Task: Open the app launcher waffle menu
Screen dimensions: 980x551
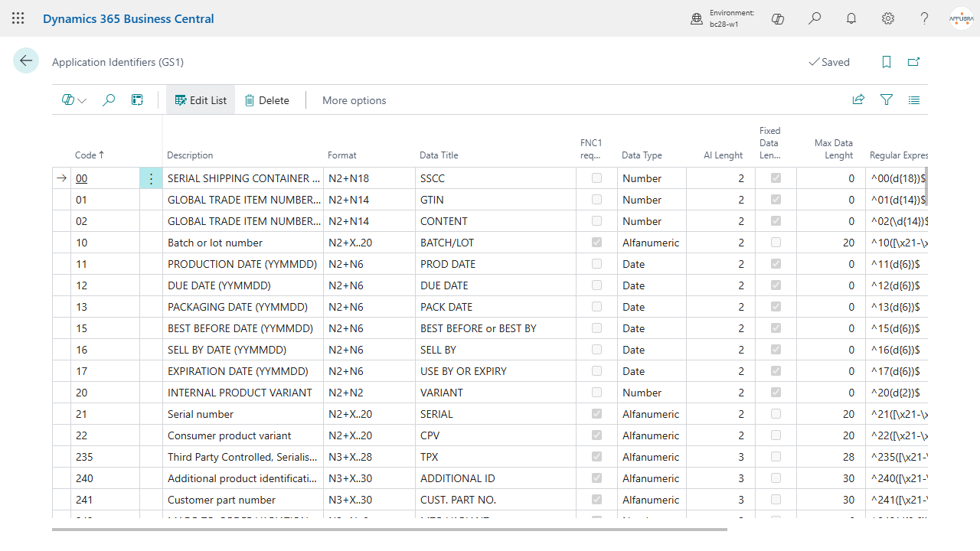Action: click(18, 18)
